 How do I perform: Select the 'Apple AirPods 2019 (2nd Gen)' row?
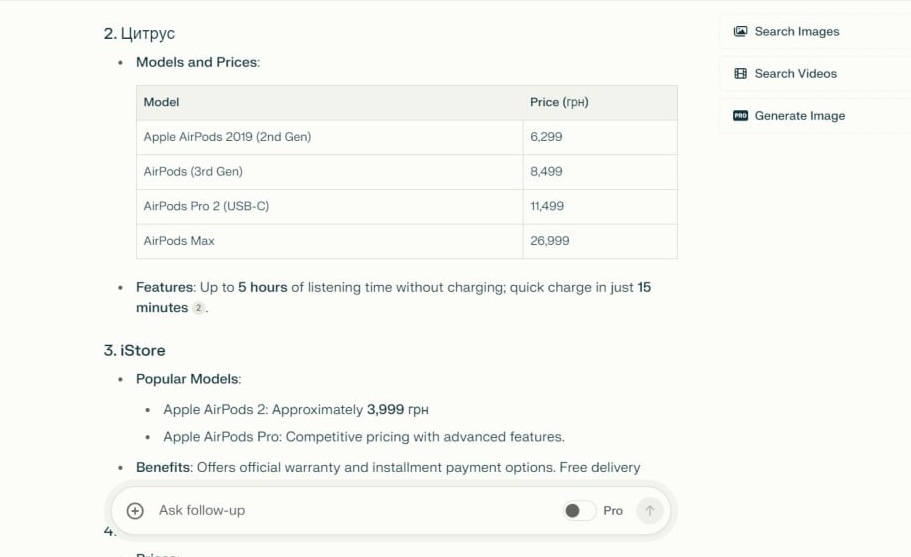[x=227, y=137]
